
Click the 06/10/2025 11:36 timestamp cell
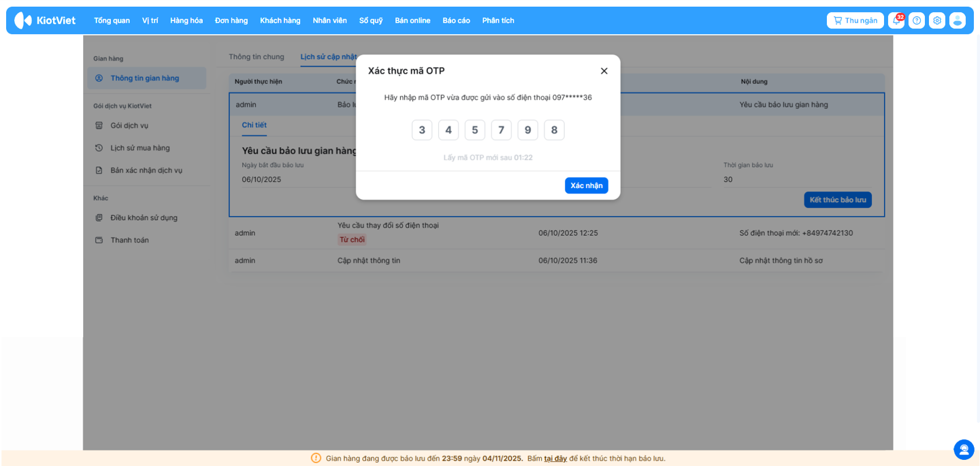(x=568, y=260)
